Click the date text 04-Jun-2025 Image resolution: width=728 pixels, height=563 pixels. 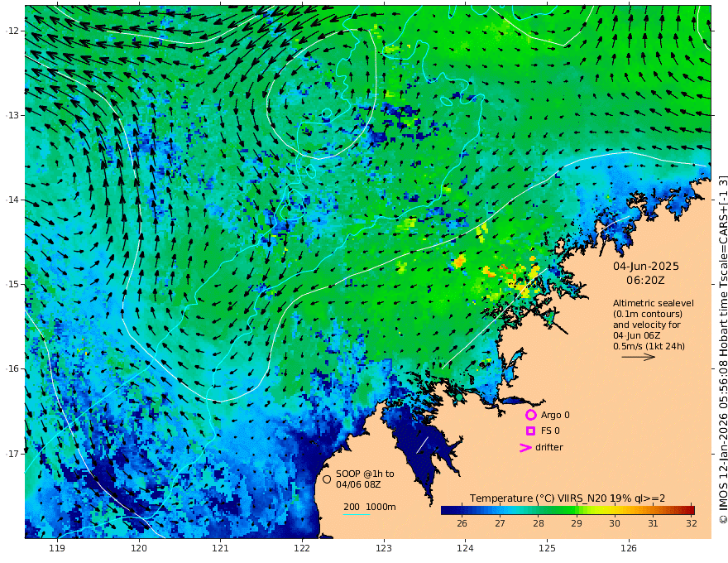(x=646, y=267)
